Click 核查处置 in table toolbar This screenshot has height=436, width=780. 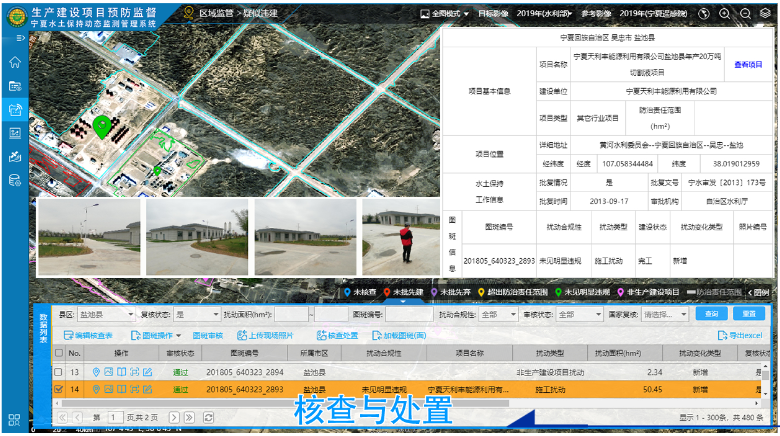click(x=337, y=335)
